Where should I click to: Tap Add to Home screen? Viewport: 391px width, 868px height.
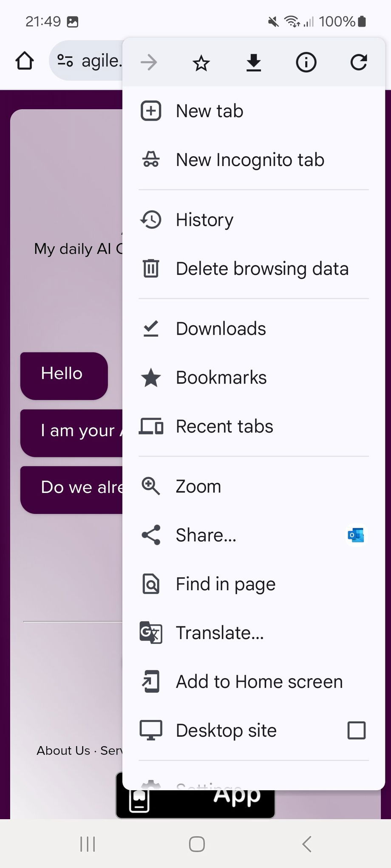coord(259,682)
